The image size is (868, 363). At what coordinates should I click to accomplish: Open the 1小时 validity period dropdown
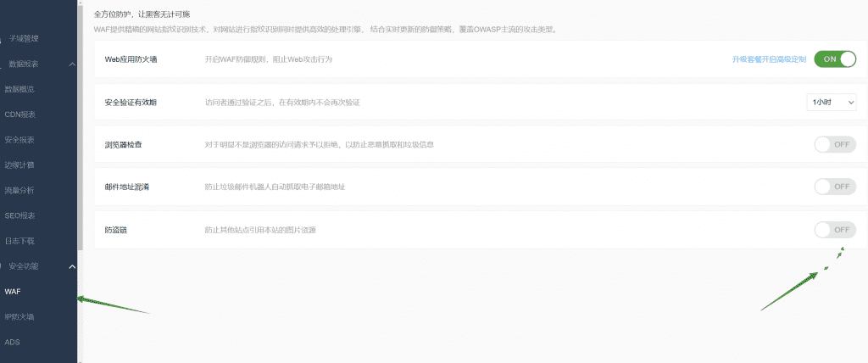[x=831, y=102]
